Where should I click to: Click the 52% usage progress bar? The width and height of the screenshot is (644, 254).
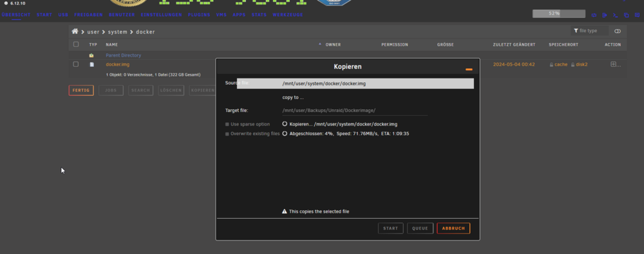[x=559, y=14]
